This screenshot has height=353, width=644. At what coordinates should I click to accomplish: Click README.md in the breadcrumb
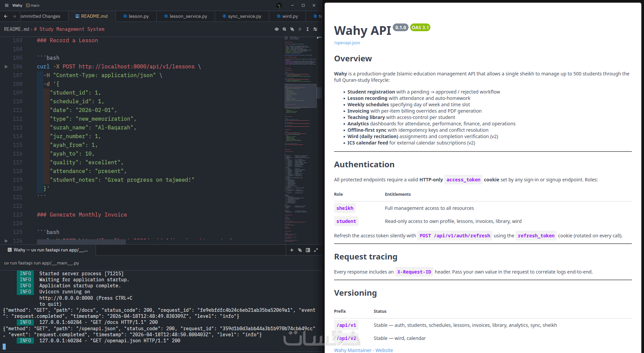tap(16, 29)
